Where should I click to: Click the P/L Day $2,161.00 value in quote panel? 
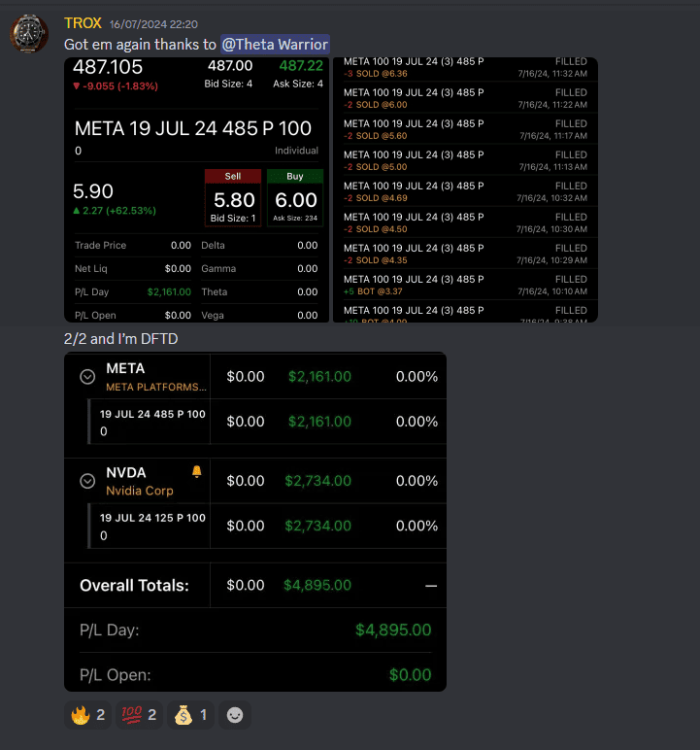pyautogui.click(x=169, y=291)
